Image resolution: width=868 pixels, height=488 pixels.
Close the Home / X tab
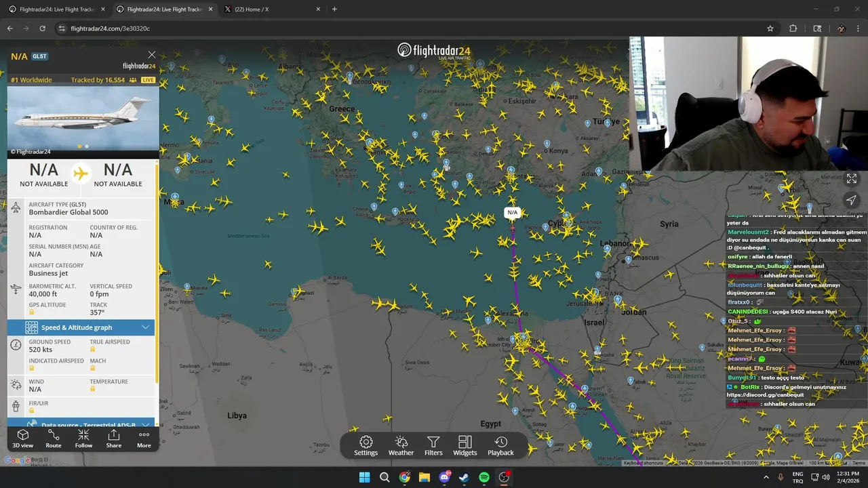coord(317,9)
